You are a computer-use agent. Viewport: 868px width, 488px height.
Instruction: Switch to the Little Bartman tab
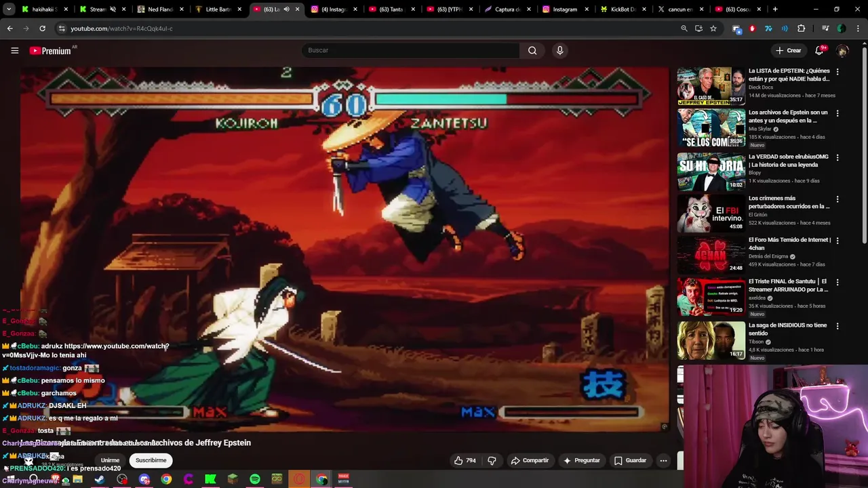click(218, 9)
